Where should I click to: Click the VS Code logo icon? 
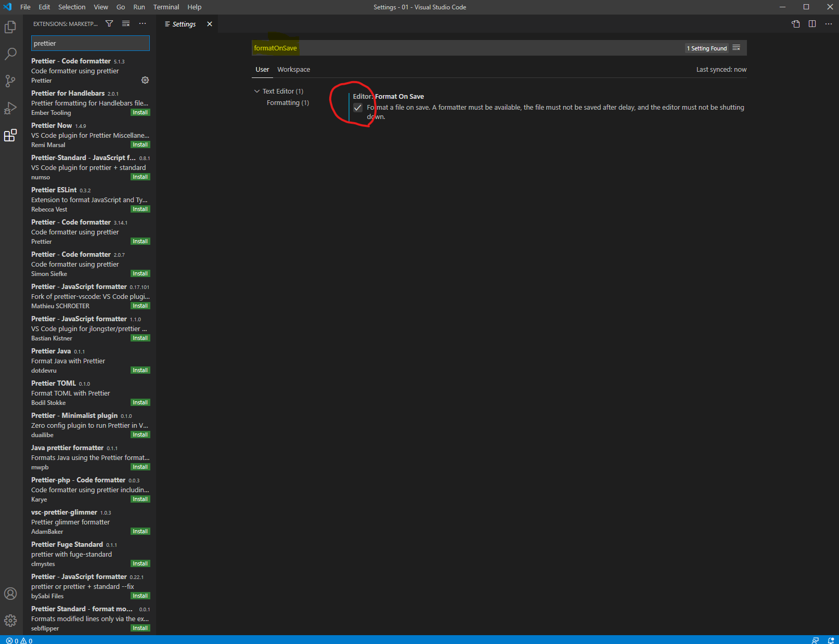(x=7, y=7)
